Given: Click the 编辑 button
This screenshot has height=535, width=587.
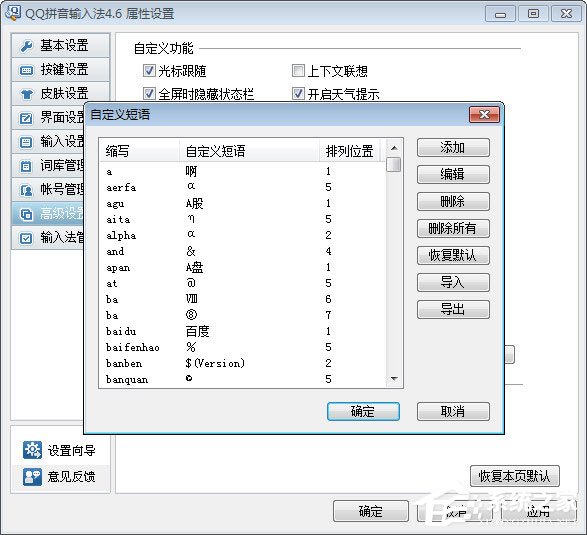Looking at the screenshot, I should click(x=453, y=174).
